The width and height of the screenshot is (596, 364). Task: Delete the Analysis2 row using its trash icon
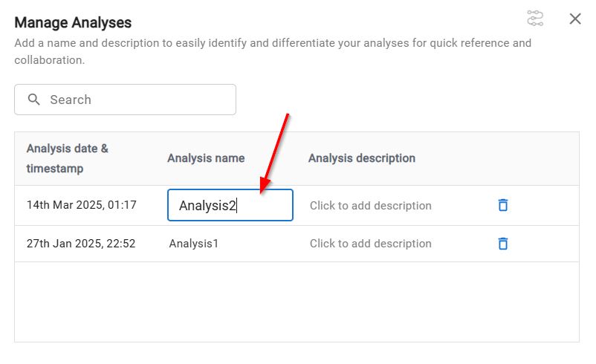tap(503, 205)
